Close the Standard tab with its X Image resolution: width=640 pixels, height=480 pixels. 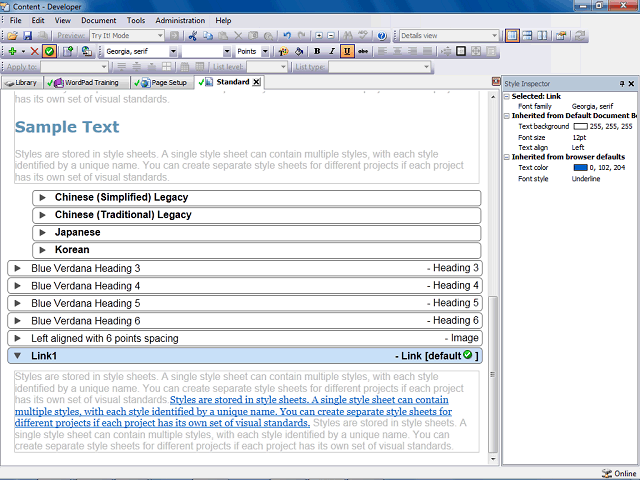point(256,82)
